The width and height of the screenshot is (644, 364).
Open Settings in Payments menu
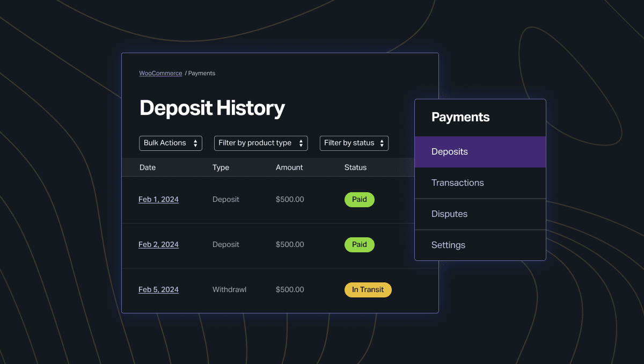pos(480,245)
